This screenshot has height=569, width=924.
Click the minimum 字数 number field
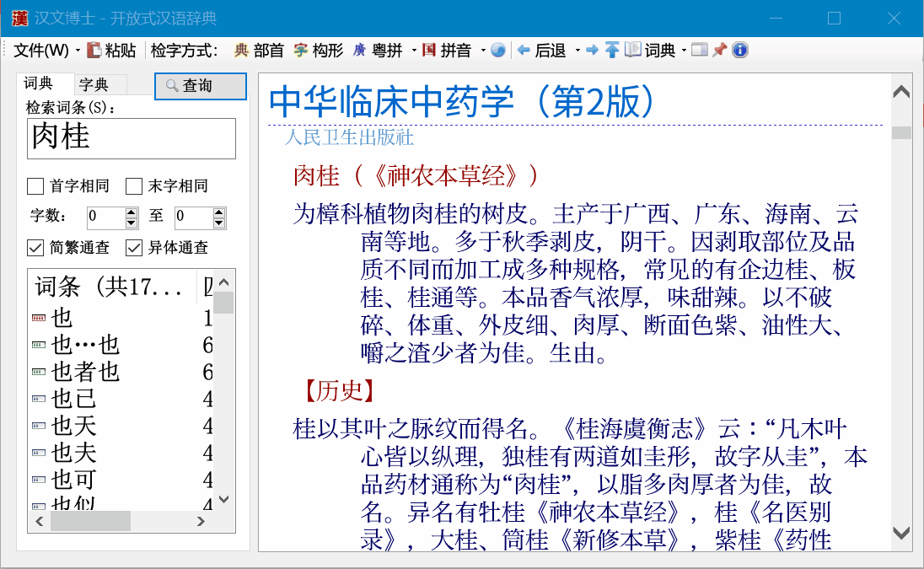coord(106,217)
